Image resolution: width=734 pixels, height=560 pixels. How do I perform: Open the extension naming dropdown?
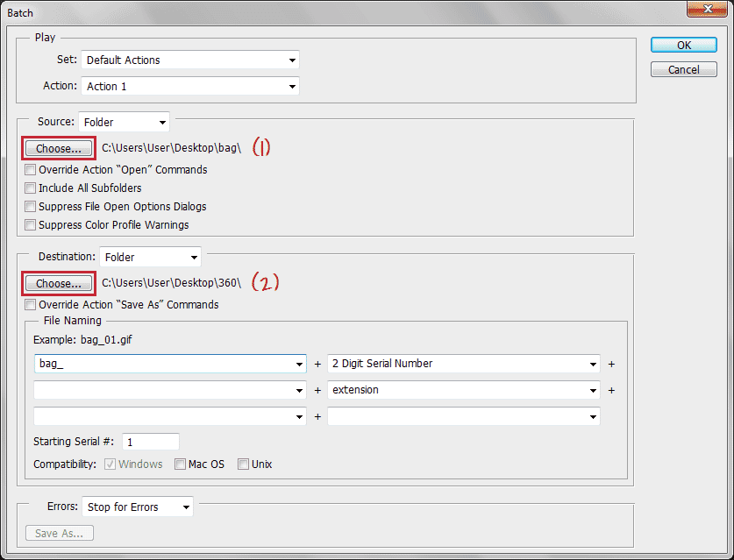(464, 390)
